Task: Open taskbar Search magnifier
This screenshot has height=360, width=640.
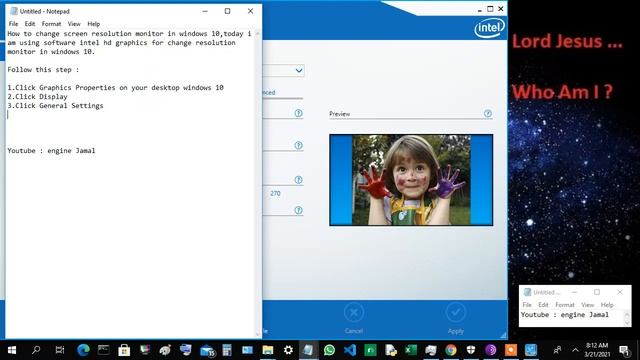Action: click(36, 350)
